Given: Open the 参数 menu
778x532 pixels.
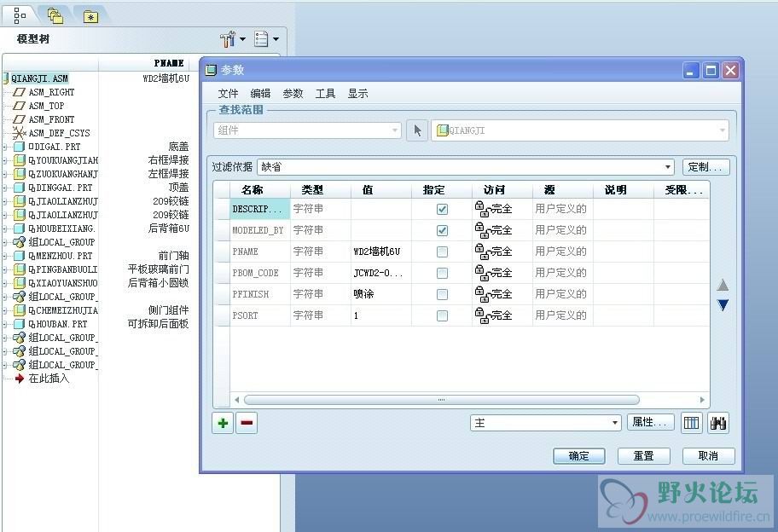Looking at the screenshot, I should coord(293,93).
